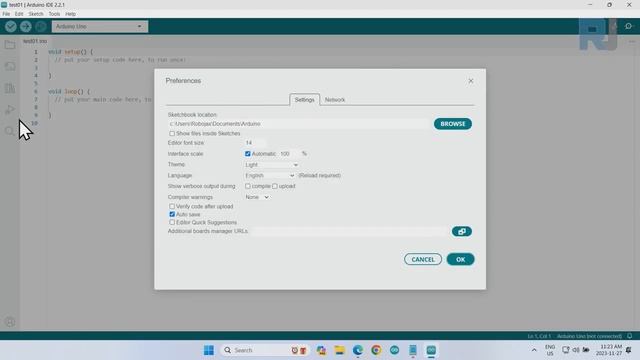Open the File menu
Viewport: 640px width, 360px height.
pyautogui.click(x=6, y=14)
